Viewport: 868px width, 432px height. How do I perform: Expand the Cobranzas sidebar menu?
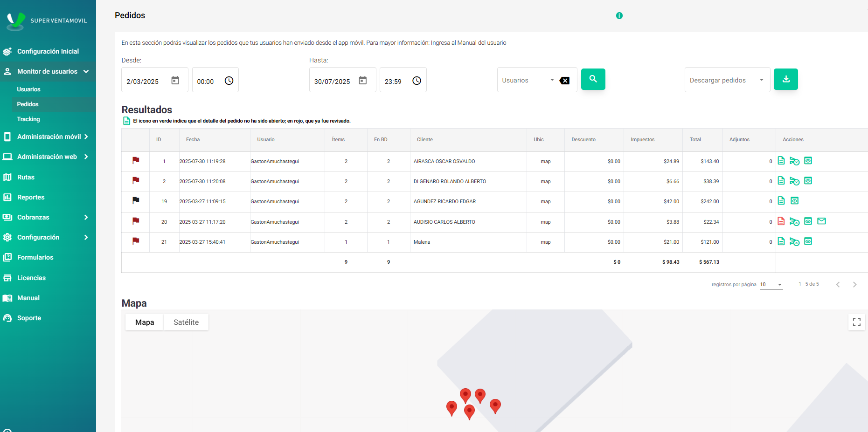(48, 217)
